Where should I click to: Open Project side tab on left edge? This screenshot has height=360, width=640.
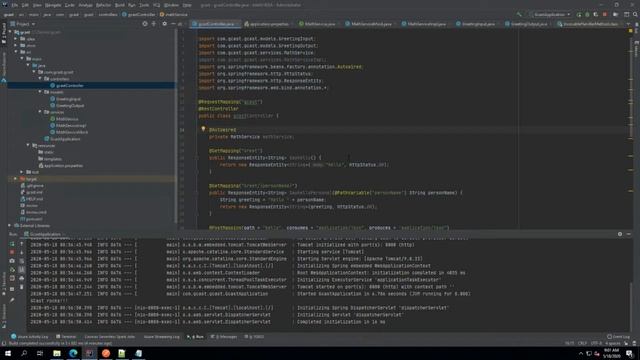(4, 33)
